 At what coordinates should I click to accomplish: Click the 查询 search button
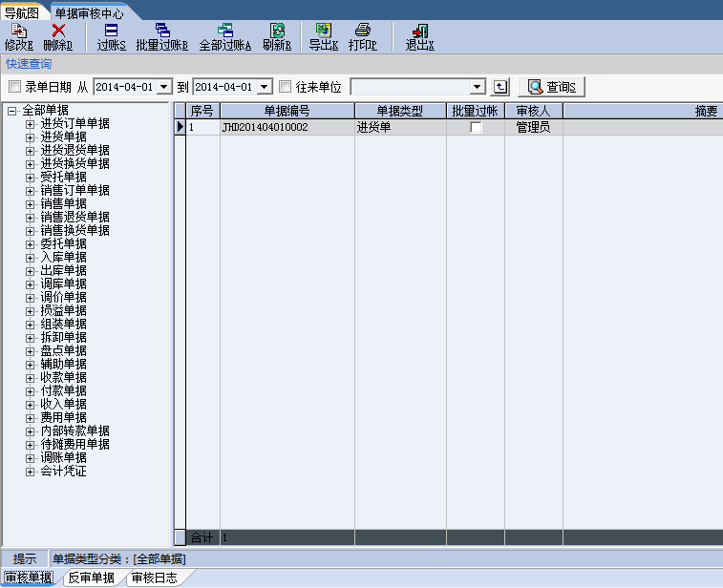point(551,87)
